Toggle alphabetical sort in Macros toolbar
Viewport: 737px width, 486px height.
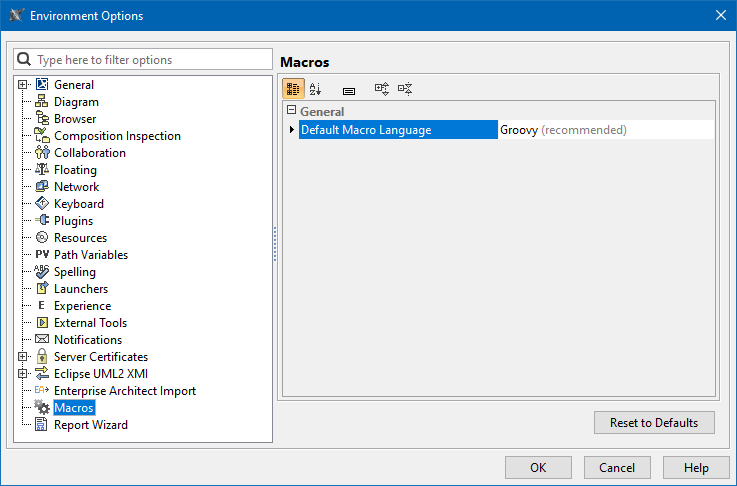pos(315,88)
